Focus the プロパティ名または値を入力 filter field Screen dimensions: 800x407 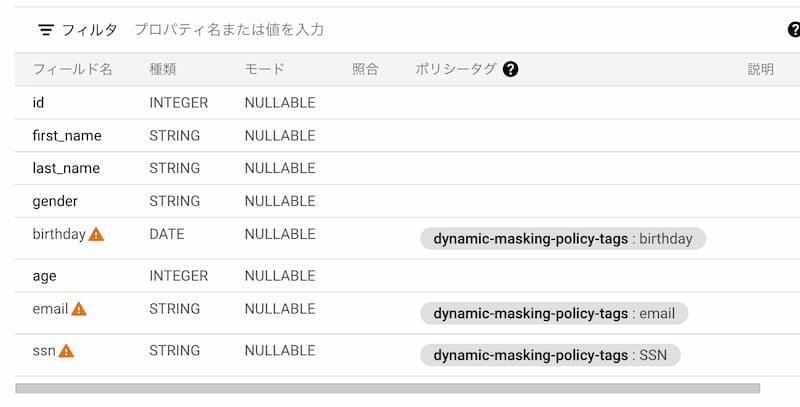pyautogui.click(x=229, y=30)
